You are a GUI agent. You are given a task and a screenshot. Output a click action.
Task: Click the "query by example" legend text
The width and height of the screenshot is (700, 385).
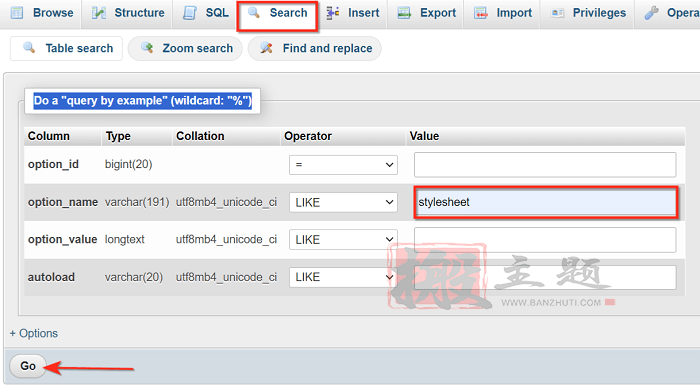143,100
